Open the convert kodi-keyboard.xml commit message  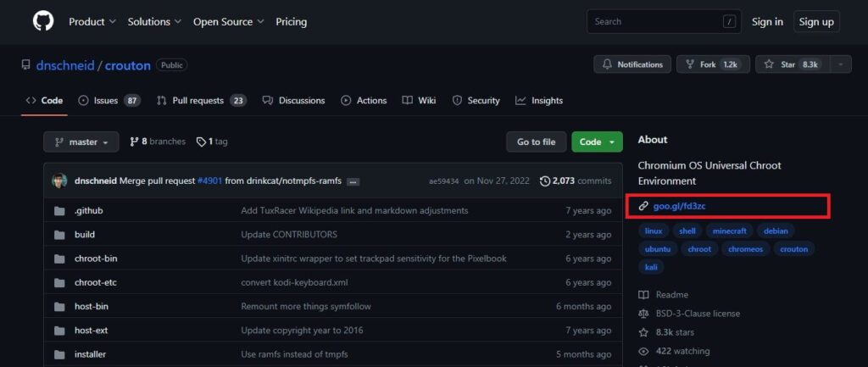[294, 282]
